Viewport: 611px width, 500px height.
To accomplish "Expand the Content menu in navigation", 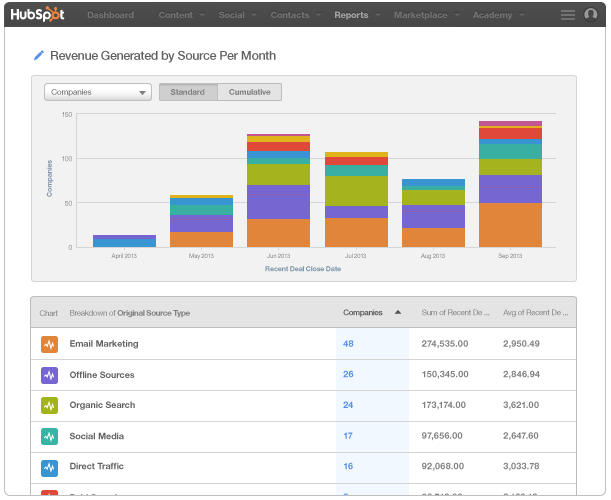I will tap(175, 15).
